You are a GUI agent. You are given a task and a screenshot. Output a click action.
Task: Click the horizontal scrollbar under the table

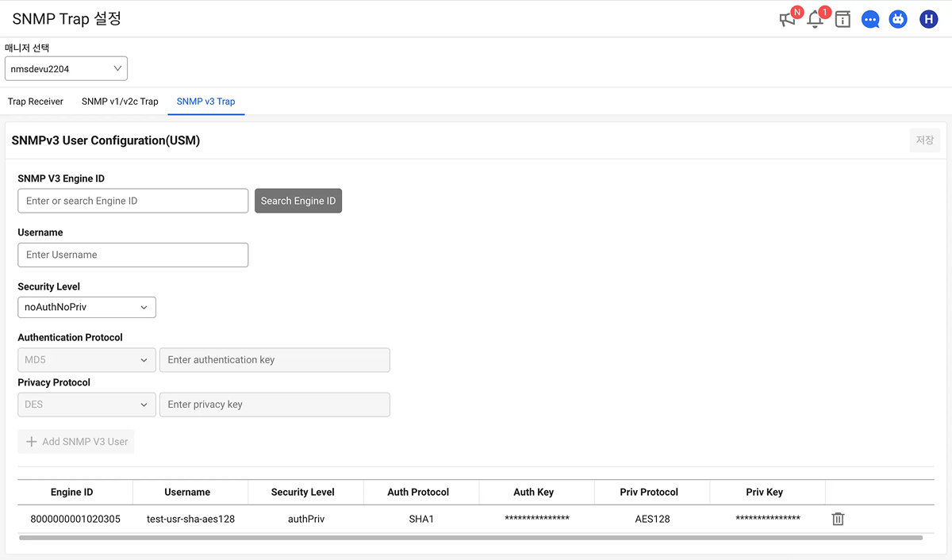(x=470, y=538)
